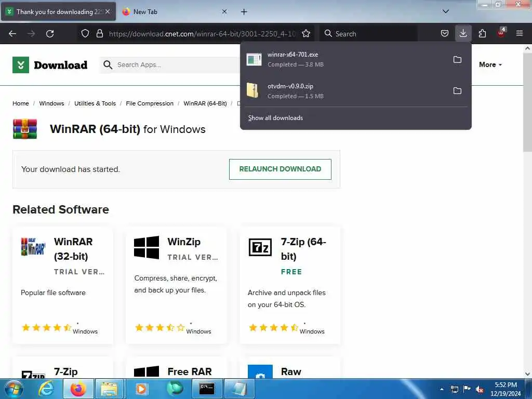This screenshot has height=399, width=532.
Task: Open Utilities & Tools breadcrumb
Action: click(x=95, y=103)
